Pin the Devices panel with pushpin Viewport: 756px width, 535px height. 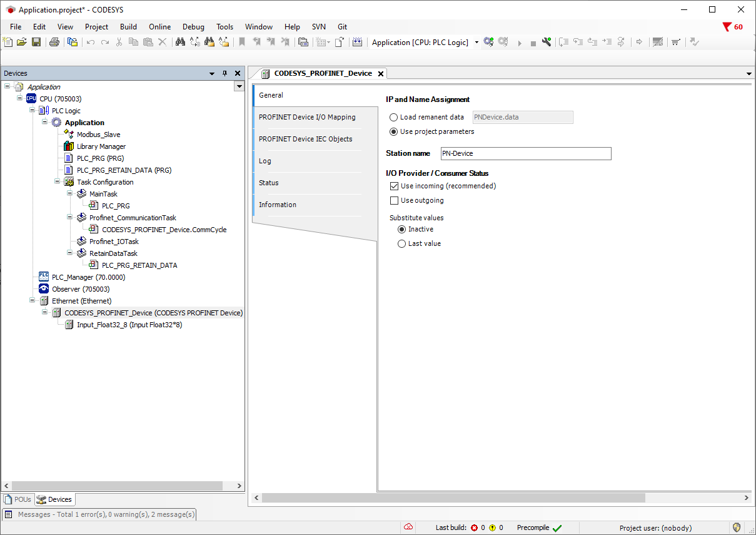(225, 73)
